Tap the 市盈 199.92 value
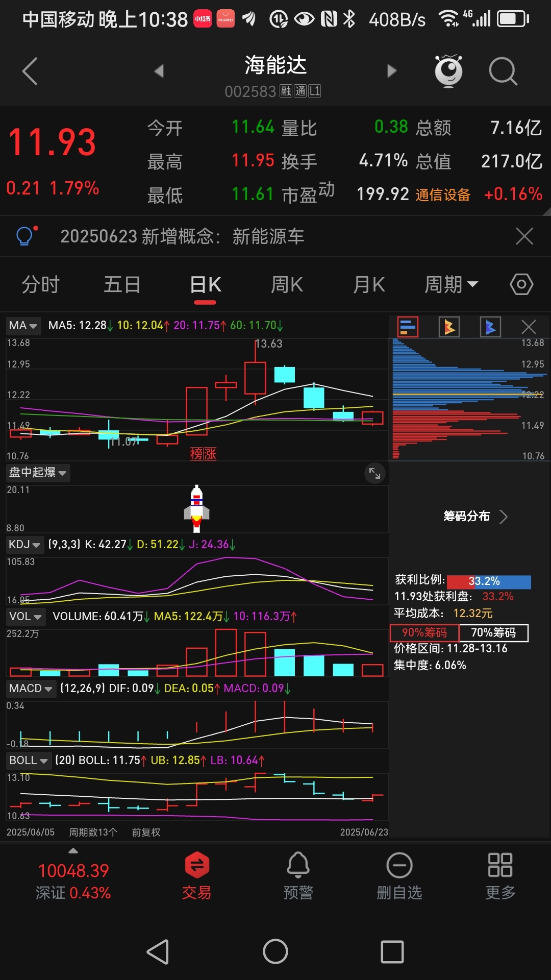The height and width of the screenshot is (980, 551). click(383, 194)
